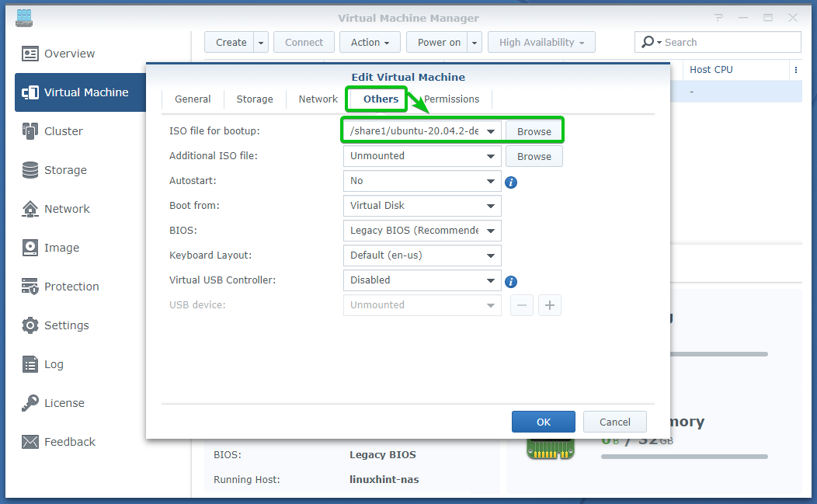This screenshot has height=504, width=817.
Task: Click the info icon beside Autostart
Action: tap(511, 182)
